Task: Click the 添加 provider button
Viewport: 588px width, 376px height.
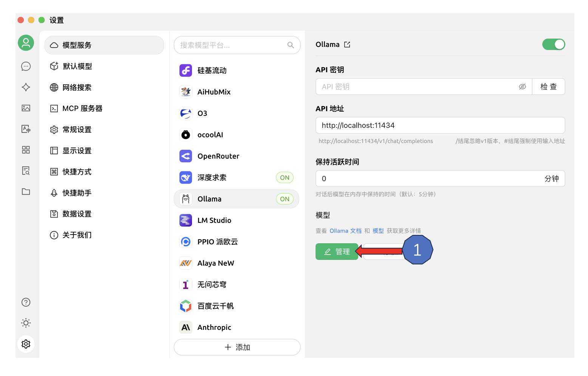Action: coord(237,347)
